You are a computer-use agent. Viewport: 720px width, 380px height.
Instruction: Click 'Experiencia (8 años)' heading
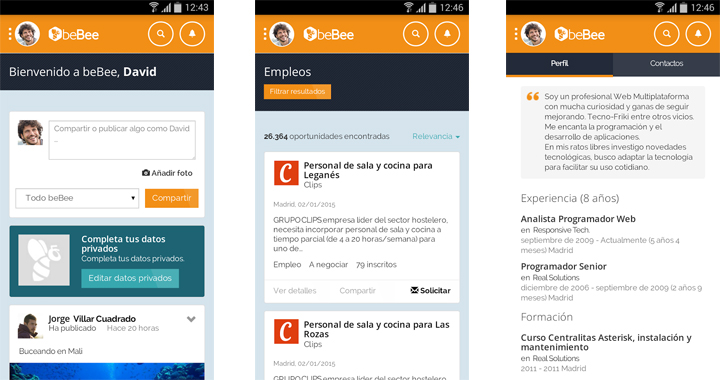click(x=570, y=198)
